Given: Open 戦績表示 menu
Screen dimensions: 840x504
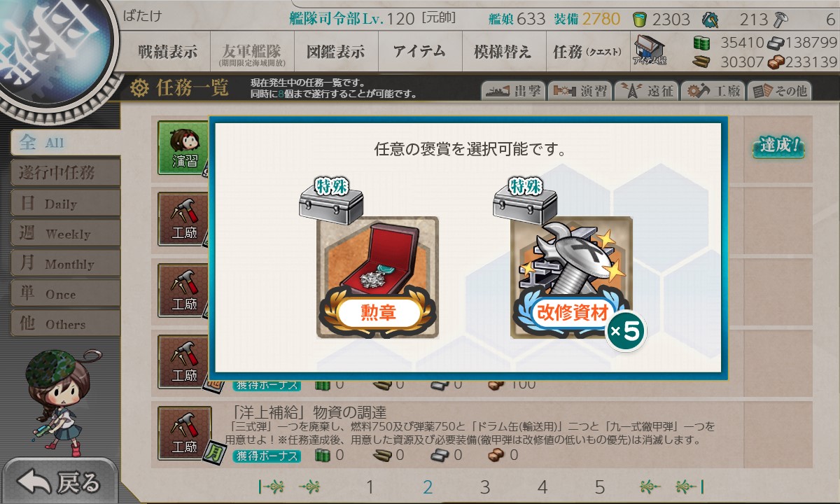Looking at the screenshot, I should pos(167,51).
